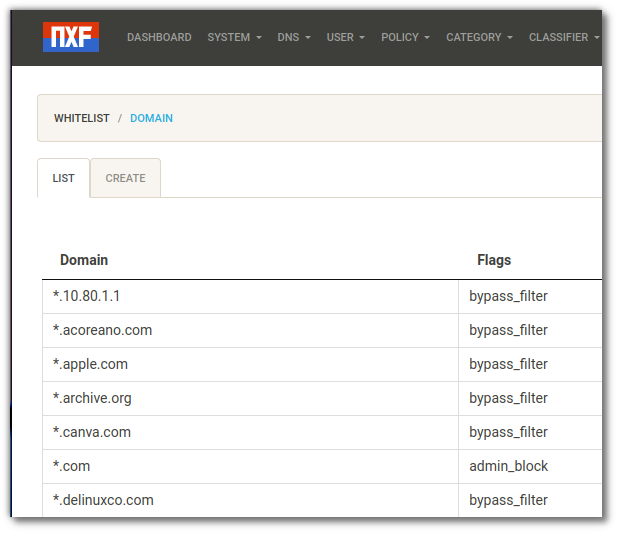Click the admin_block flag for *.com
618x533 pixels.
click(508, 466)
